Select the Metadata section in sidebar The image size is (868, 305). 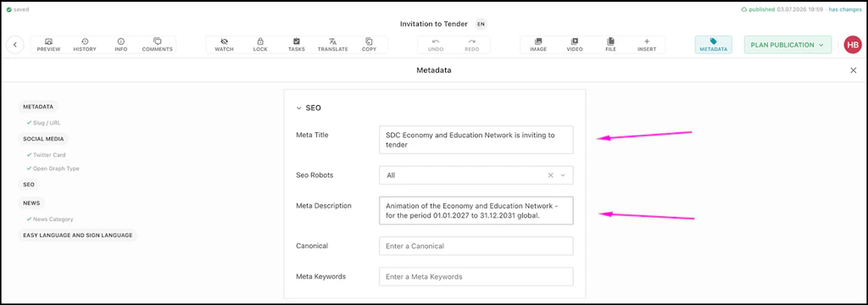coord(38,107)
